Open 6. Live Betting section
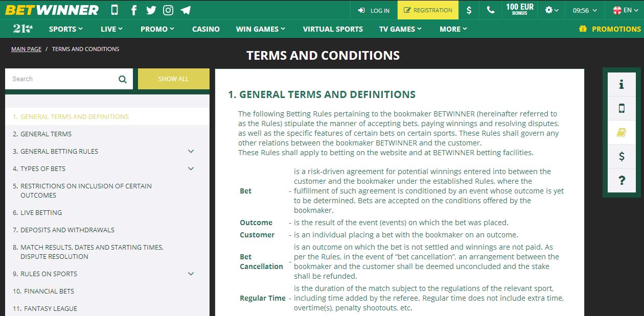 click(x=107, y=212)
